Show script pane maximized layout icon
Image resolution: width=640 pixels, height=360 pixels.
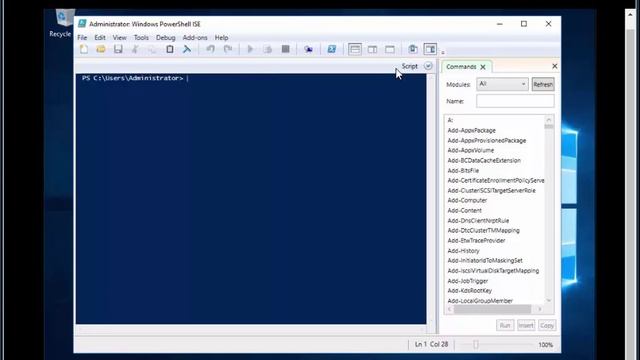tap(390, 49)
